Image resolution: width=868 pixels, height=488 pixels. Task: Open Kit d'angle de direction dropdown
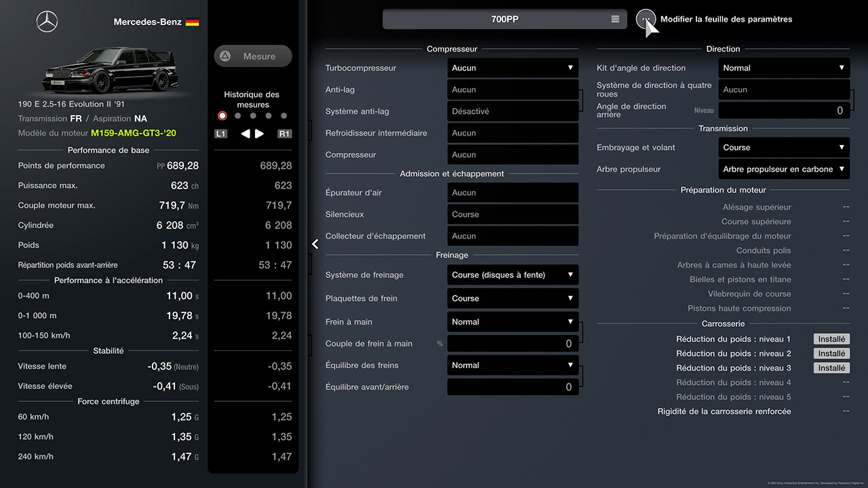coord(785,68)
